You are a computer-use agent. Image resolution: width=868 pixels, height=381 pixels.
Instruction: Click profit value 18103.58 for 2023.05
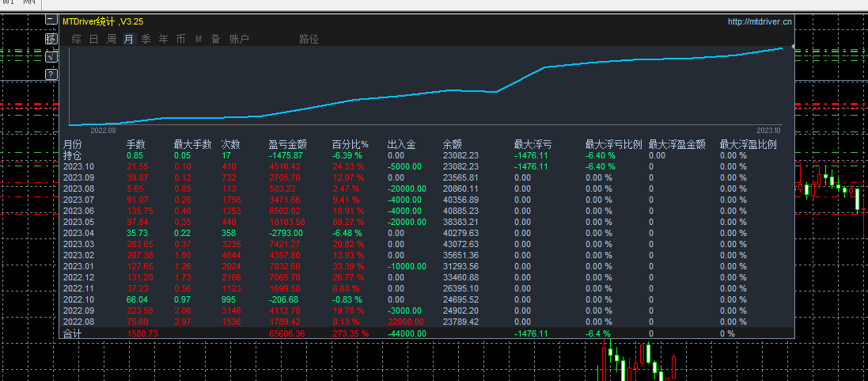coord(286,222)
